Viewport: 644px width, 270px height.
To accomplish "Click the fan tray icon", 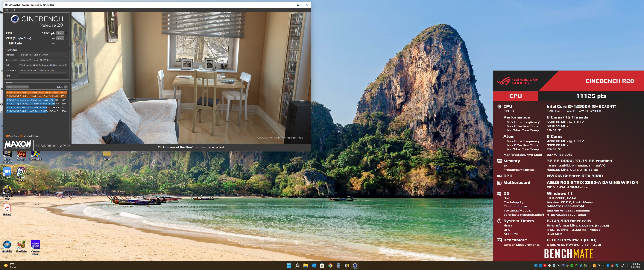I will (549, 265).
